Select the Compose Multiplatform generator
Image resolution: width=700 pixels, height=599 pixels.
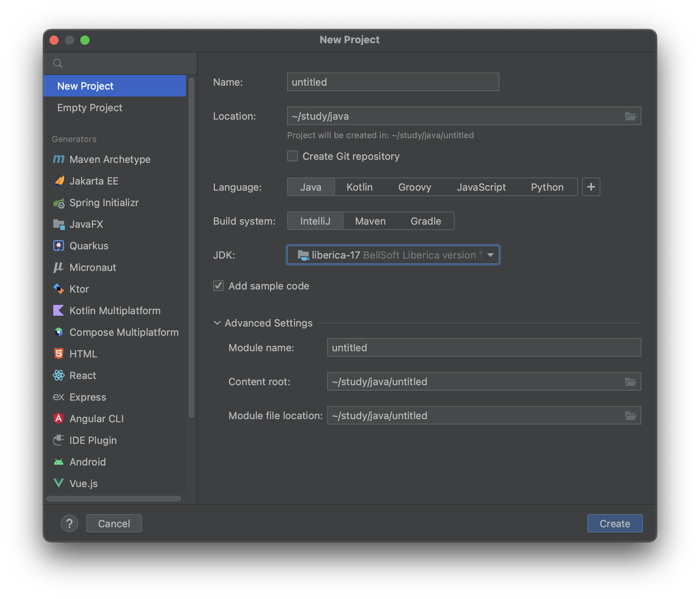[124, 332]
